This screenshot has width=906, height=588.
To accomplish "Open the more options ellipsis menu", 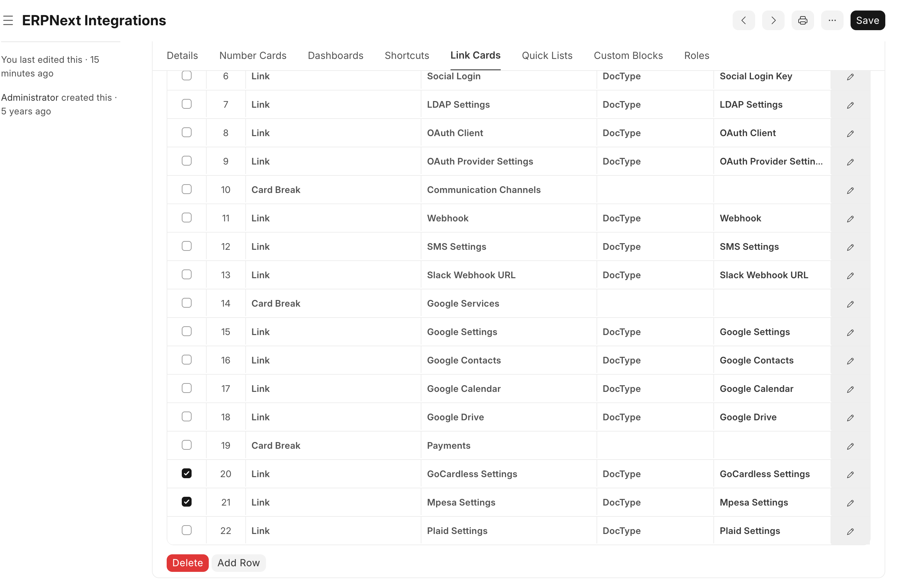I will coord(832,20).
